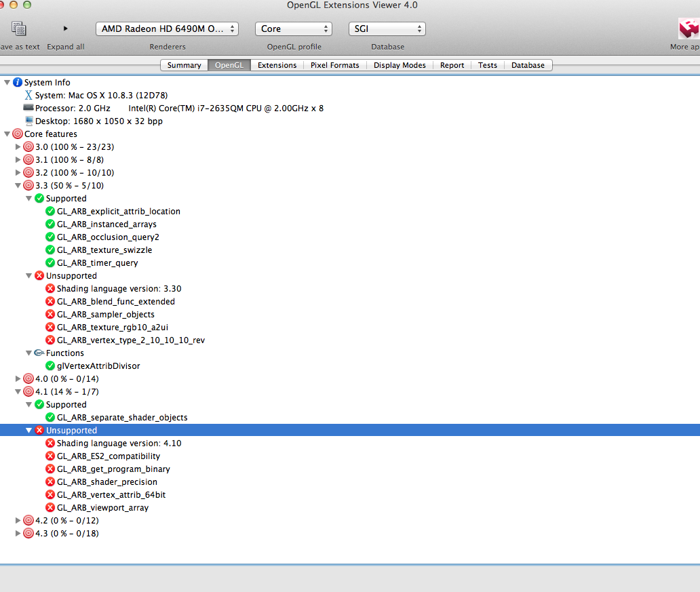Expand the 4.3 (0 % - 0/18) node
The width and height of the screenshot is (700, 592).
(x=18, y=533)
